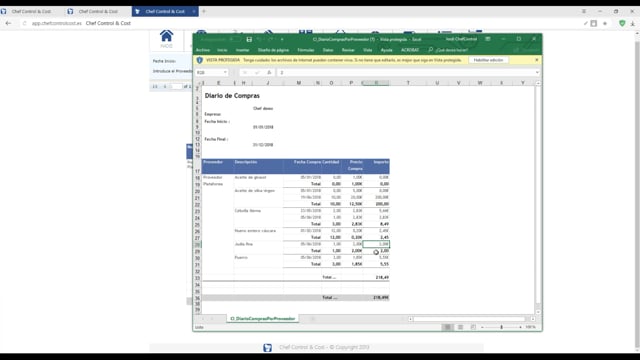Open the ACROBAT ribbon tab
640x360 pixels.
pos(410,50)
